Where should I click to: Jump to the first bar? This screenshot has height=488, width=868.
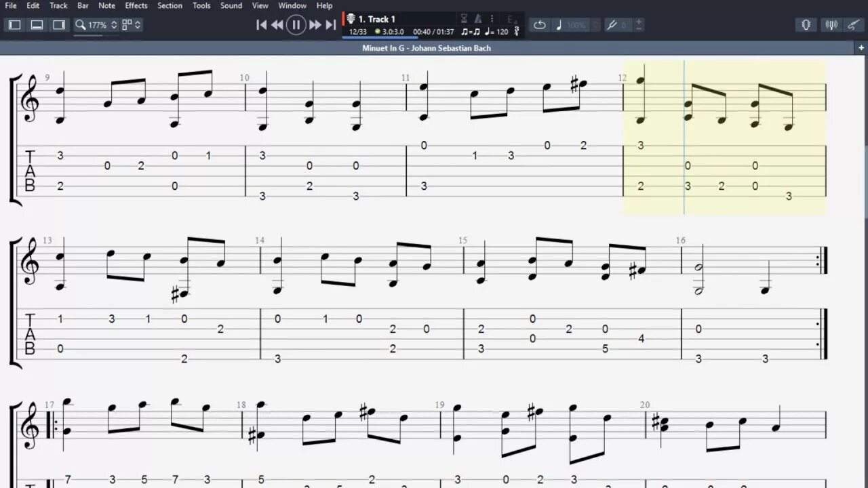(x=261, y=25)
